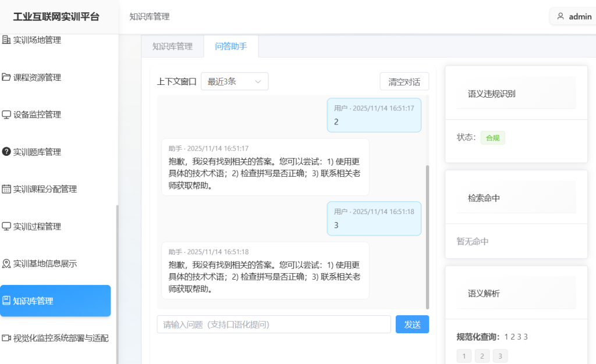Open the 上下文窗口 dropdown showing 最近3条
Screen dimensions: 596x364
234,81
